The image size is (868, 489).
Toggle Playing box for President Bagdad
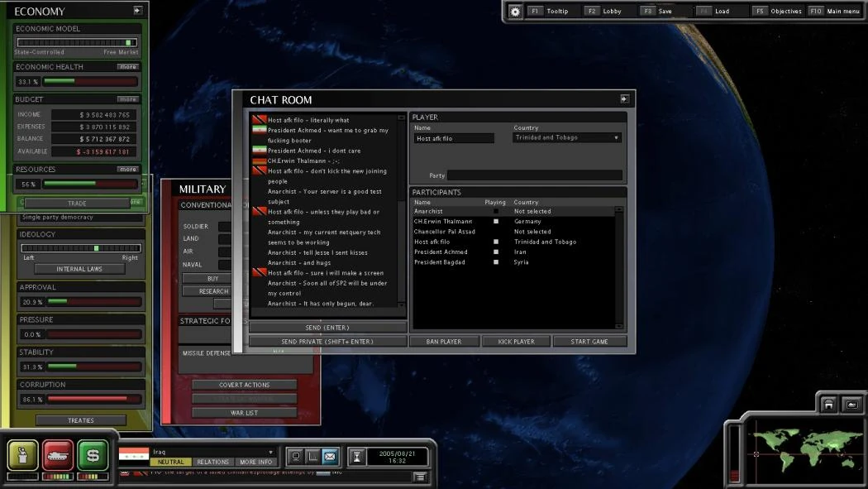point(496,262)
